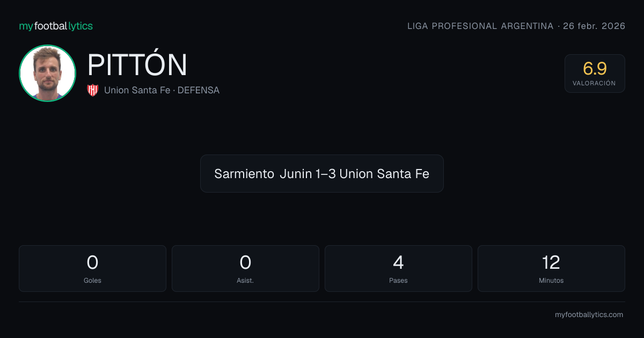The image size is (644, 338).
Task: Select the Goles stat card
Action: click(x=92, y=268)
